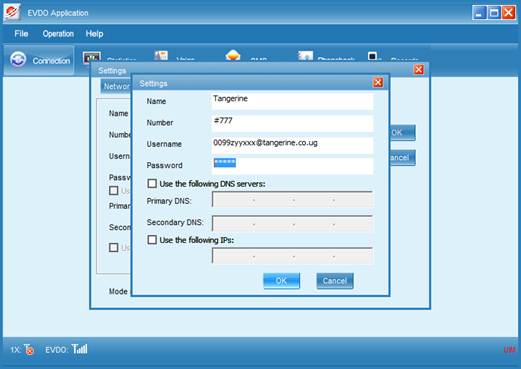The image size is (521, 369).
Task: Click the Statistics monitor icon in the toolbar
Action: [x=92, y=57]
